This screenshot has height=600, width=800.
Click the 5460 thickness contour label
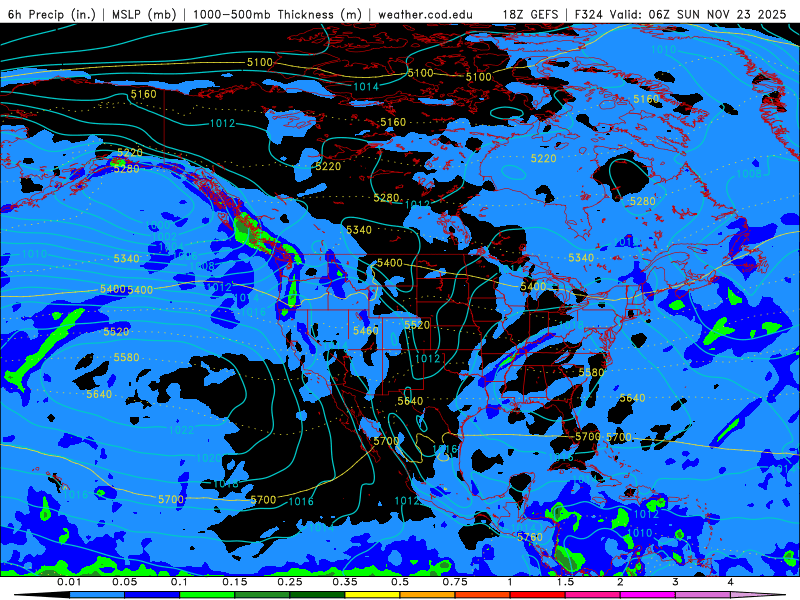[x=366, y=331]
